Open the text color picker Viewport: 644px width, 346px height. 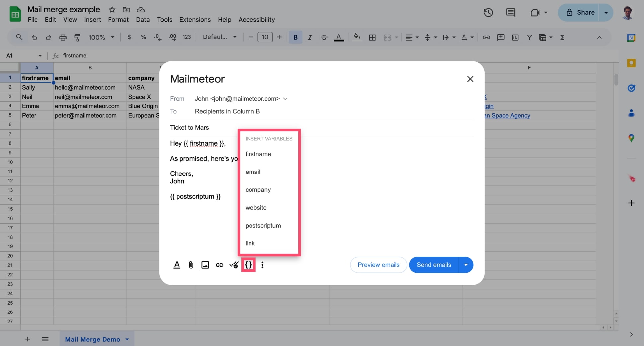coord(339,37)
